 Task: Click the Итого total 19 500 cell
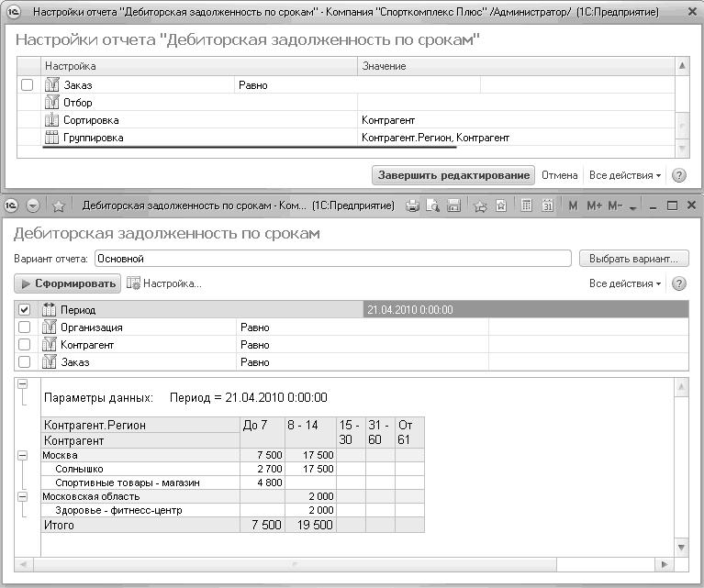[310, 525]
